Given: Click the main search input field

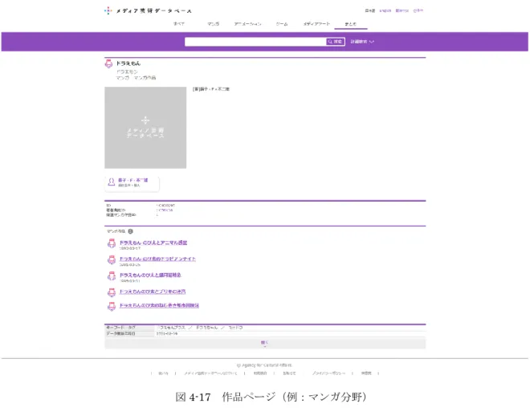Looking at the screenshot, I should (255, 42).
